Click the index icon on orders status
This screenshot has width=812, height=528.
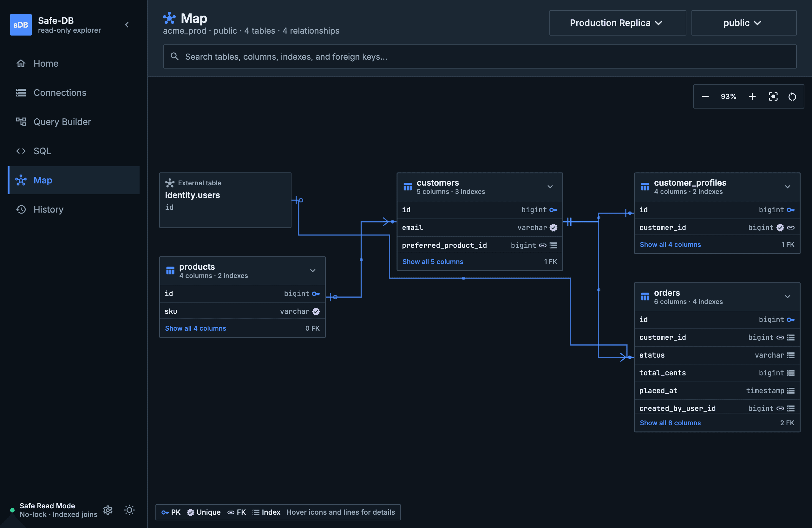(791, 355)
